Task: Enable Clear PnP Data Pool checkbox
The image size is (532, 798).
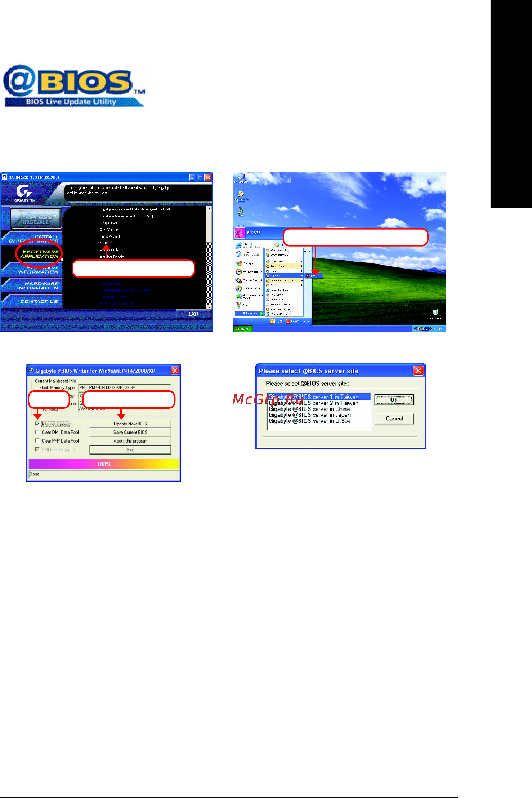Action: pos(37,441)
